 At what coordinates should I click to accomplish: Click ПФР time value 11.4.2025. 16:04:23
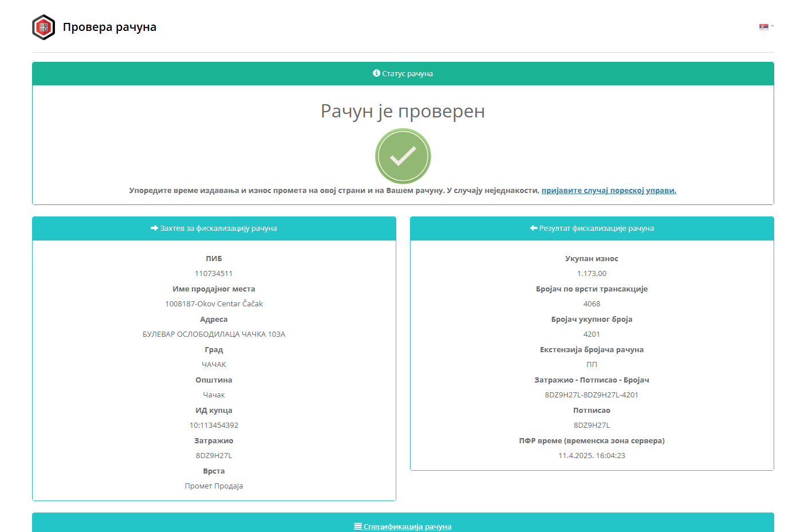(x=592, y=456)
